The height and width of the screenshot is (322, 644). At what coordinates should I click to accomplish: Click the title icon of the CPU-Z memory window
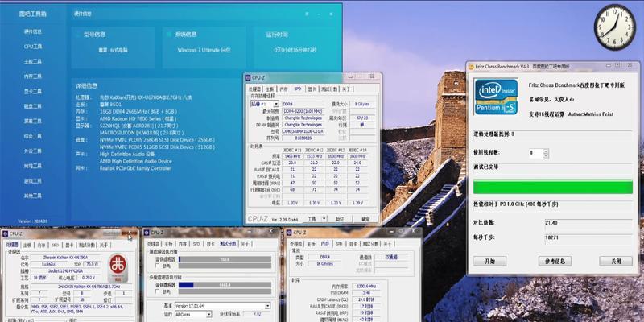[x=289, y=233]
